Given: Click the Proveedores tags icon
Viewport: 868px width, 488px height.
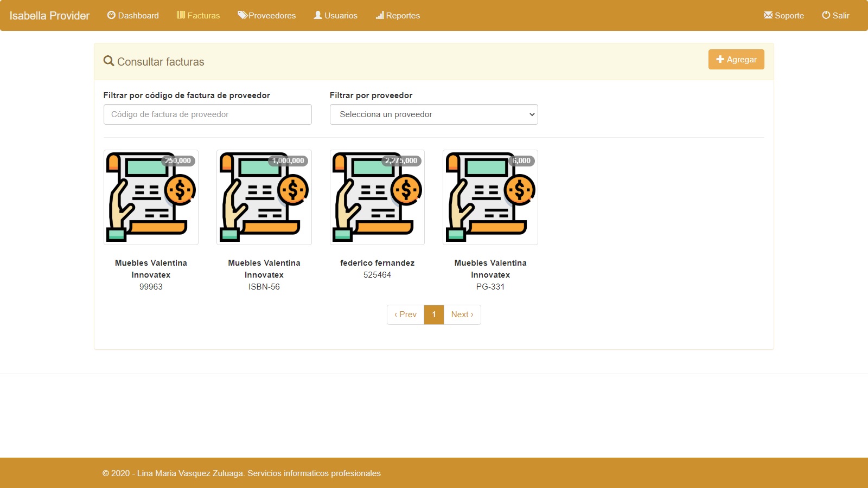Looking at the screenshot, I should [242, 15].
